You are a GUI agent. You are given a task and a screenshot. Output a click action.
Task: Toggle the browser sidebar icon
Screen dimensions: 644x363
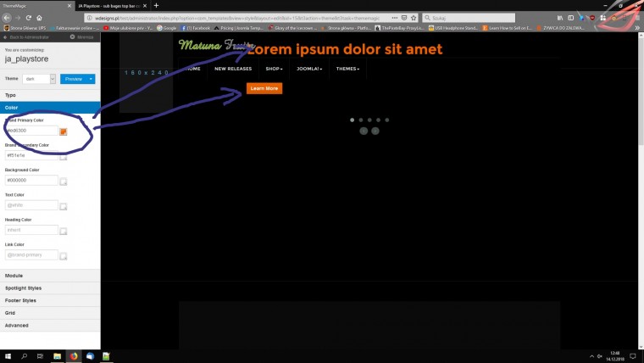(x=570, y=18)
